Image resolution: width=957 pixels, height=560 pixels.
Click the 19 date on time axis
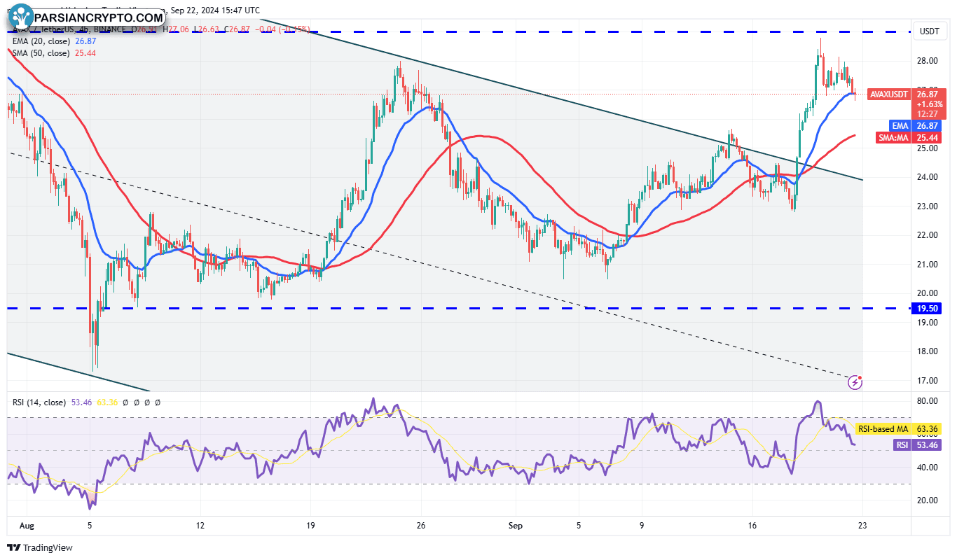pos(310,524)
